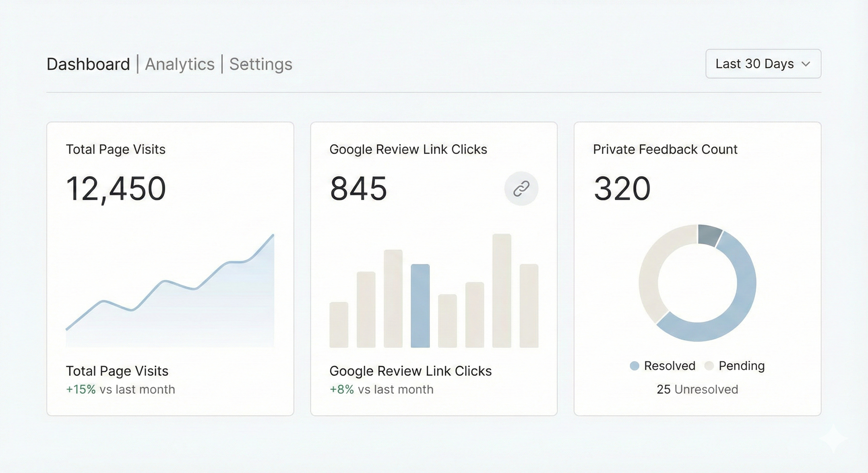Click the highlighted blue bar in chart
This screenshot has width=868, height=473.
[420, 306]
